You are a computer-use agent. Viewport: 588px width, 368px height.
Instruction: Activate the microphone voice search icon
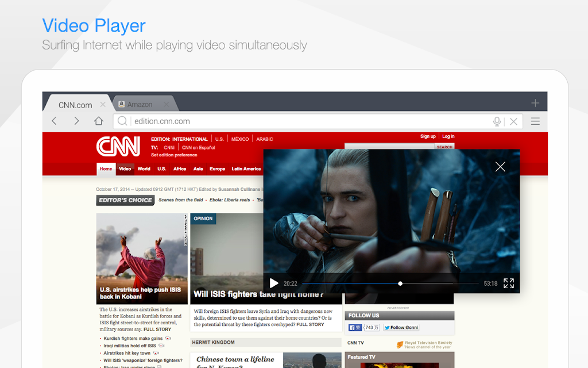click(x=497, y=121)
